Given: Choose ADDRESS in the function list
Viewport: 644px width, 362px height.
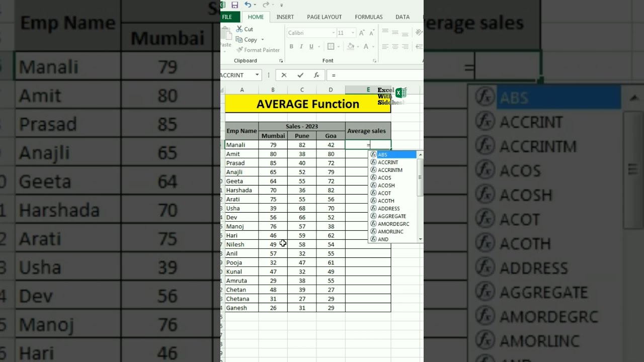Looking at the screenshot, I should tap(393, 209).
